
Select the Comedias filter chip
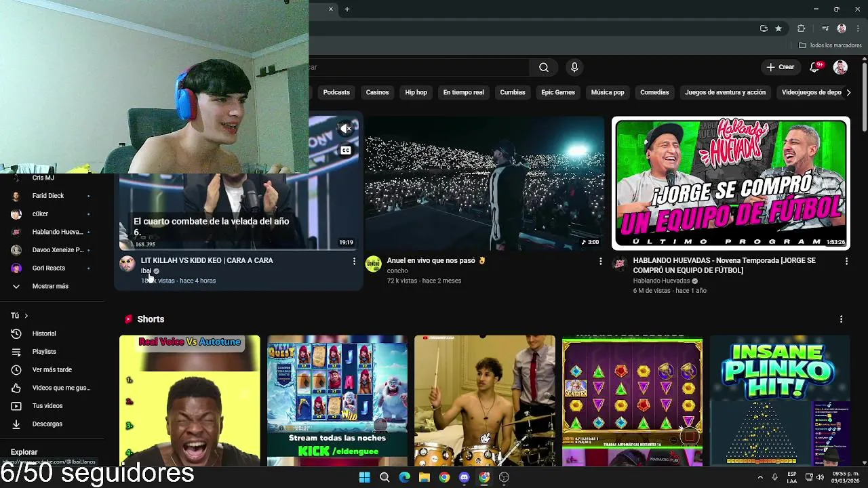(x=654, y=92)
